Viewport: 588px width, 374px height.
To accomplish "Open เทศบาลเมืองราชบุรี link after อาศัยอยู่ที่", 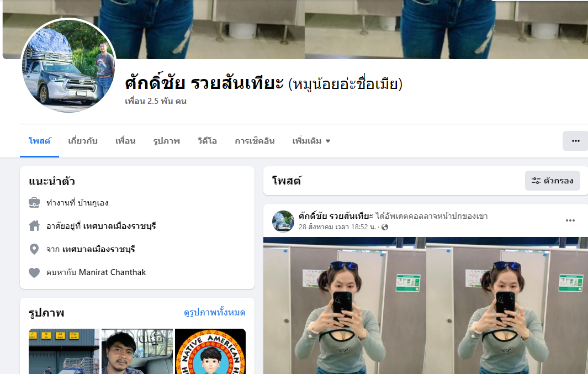I will click(119, 226).
